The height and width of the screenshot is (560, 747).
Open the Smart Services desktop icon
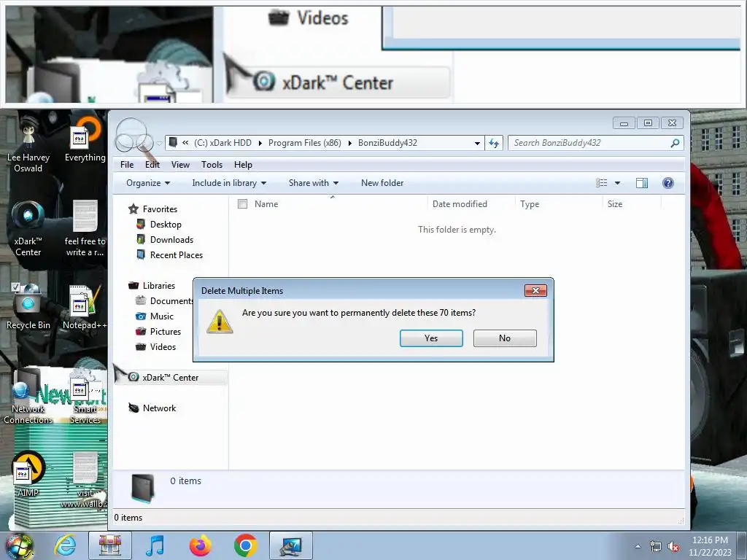point(85,397)
